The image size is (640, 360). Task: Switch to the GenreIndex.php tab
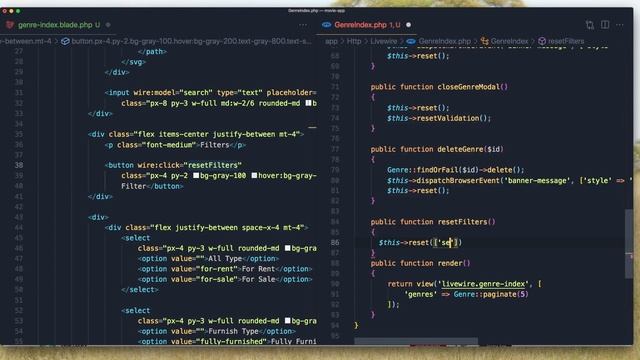(360, 25)
